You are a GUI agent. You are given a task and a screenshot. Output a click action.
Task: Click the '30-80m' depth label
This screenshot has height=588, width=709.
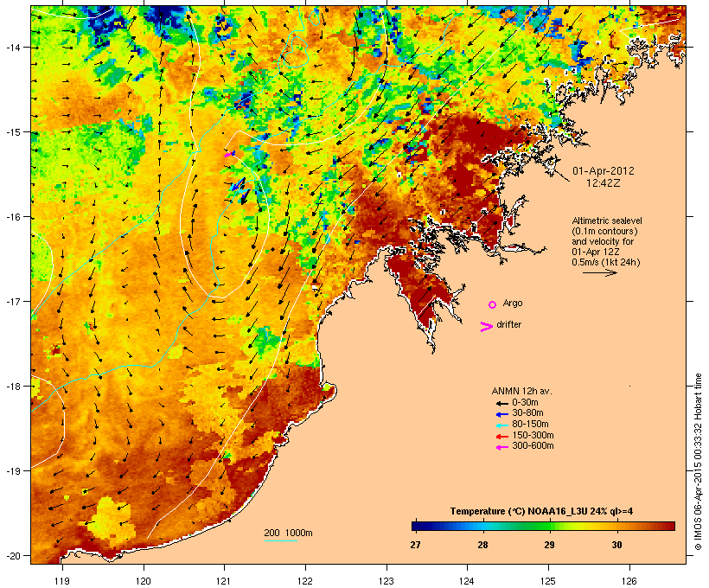tap(527, 413)
